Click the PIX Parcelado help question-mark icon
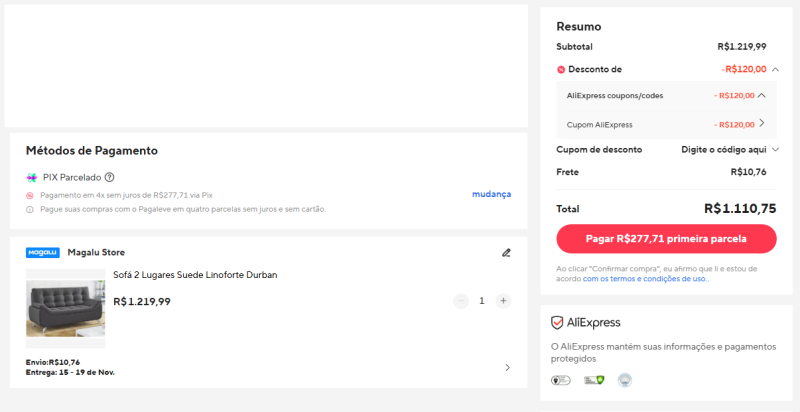This screenshot has width=800, height=412. pos(109,177)
